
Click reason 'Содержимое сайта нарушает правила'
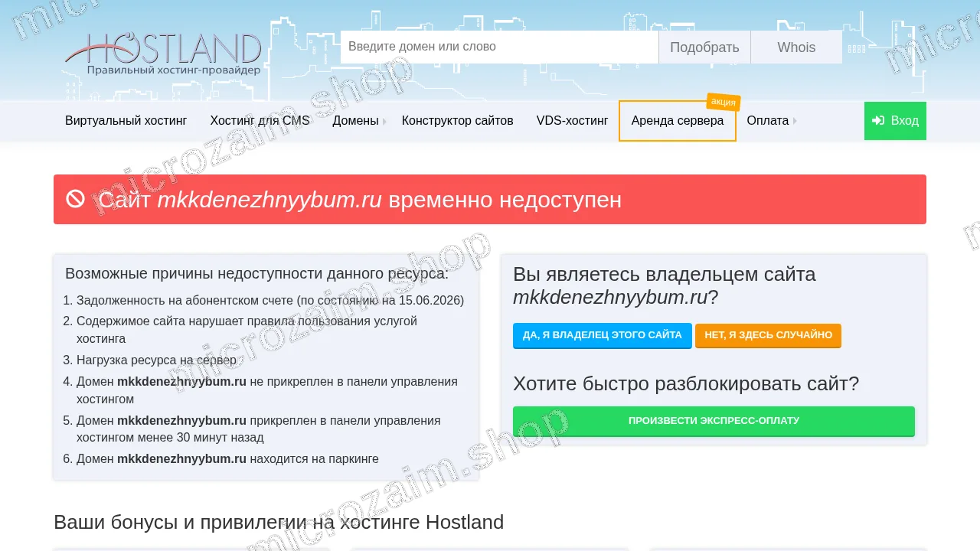click(x=247, y=330)
